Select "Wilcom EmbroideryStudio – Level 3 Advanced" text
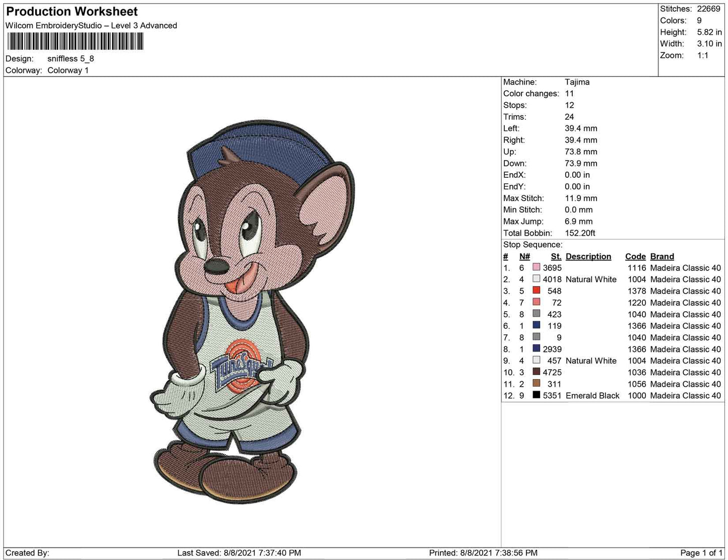728x560 pixels. pos(91,26)
